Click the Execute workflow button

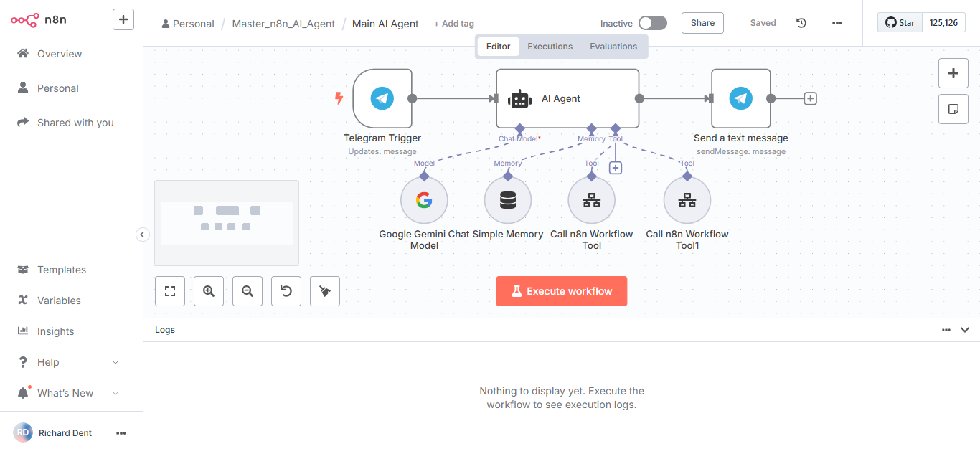pyautogui.click(x=561, y=291)
